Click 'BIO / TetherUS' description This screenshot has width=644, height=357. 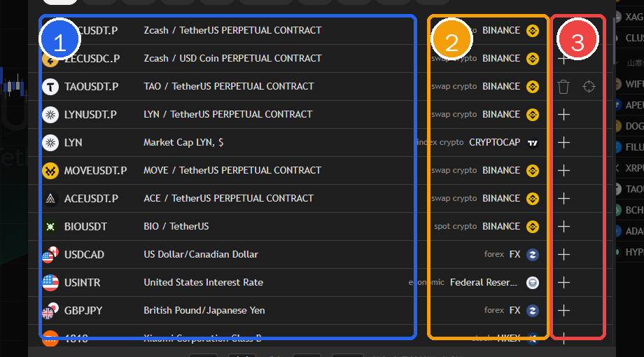[x=176, y=226]
